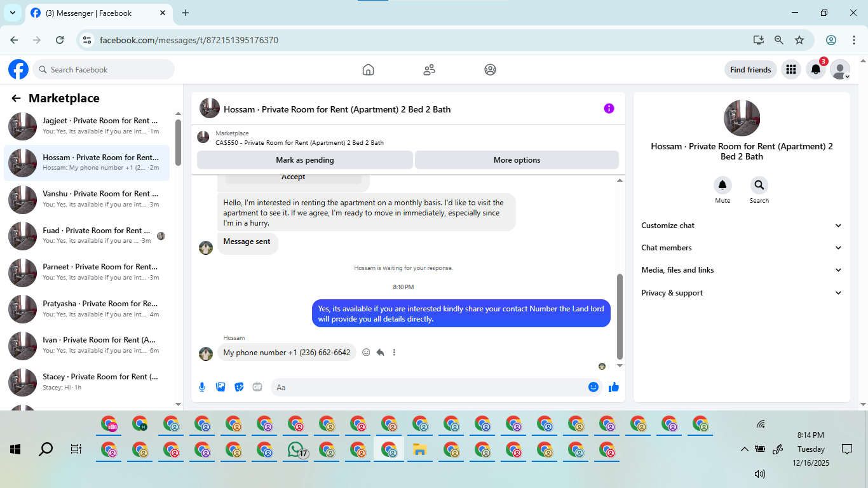
Task: Open Parneet conversation
Action: coord(87,272)
